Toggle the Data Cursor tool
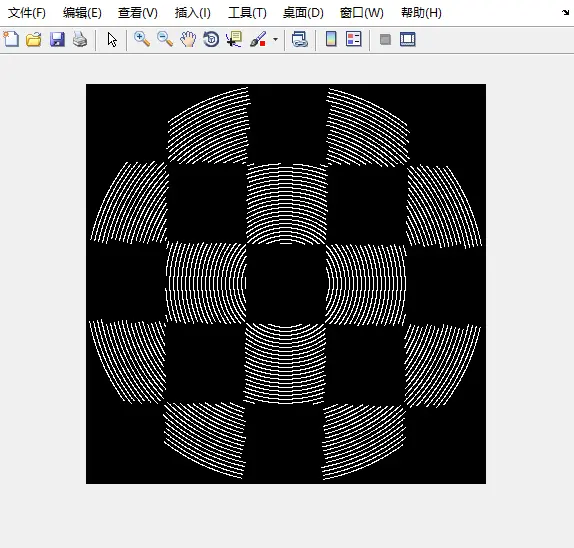Screen dimensions: 574x548 tap(234, 39)
